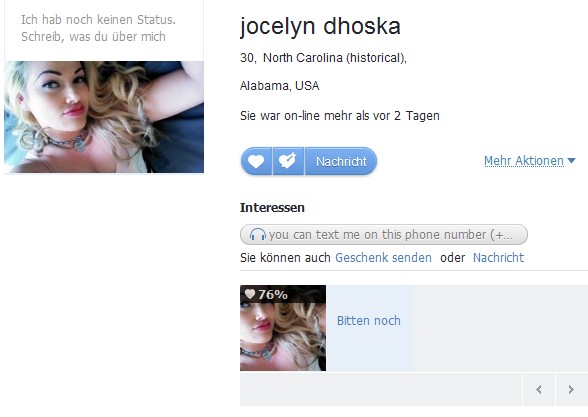Click the Bitten noch link

(x=369, y=321)
